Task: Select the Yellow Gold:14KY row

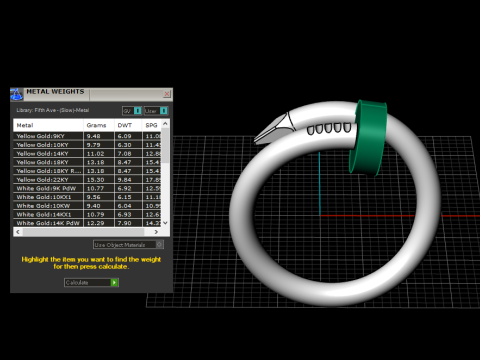Action: click(x=87, y=153)
